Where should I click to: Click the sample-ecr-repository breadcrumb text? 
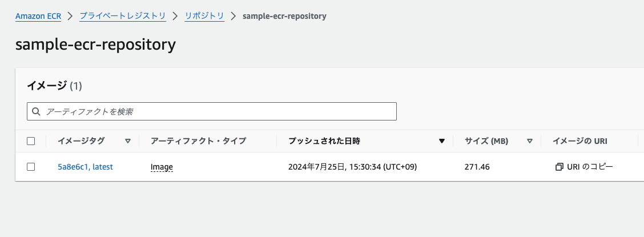coord(285,17)
